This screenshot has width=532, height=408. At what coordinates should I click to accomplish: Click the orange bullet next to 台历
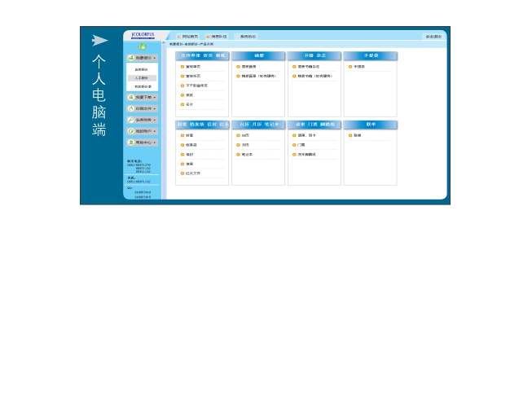238,135
